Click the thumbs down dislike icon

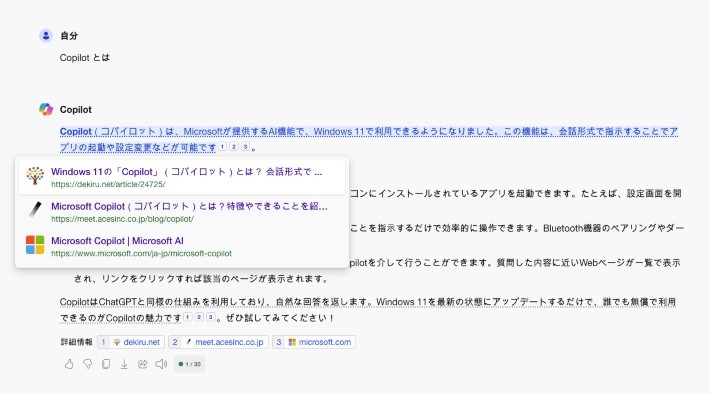[x=87, y=364]
